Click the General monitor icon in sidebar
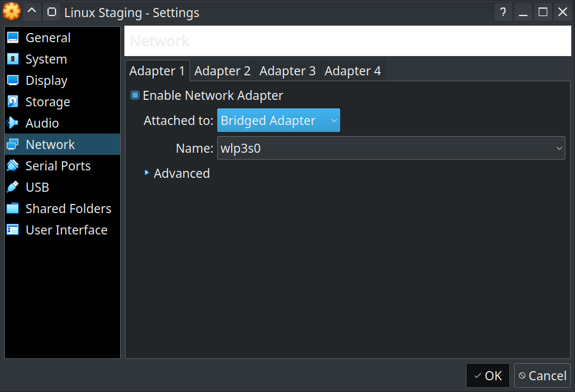The width and height of the screenshot is (575, 392). [13, 38]
